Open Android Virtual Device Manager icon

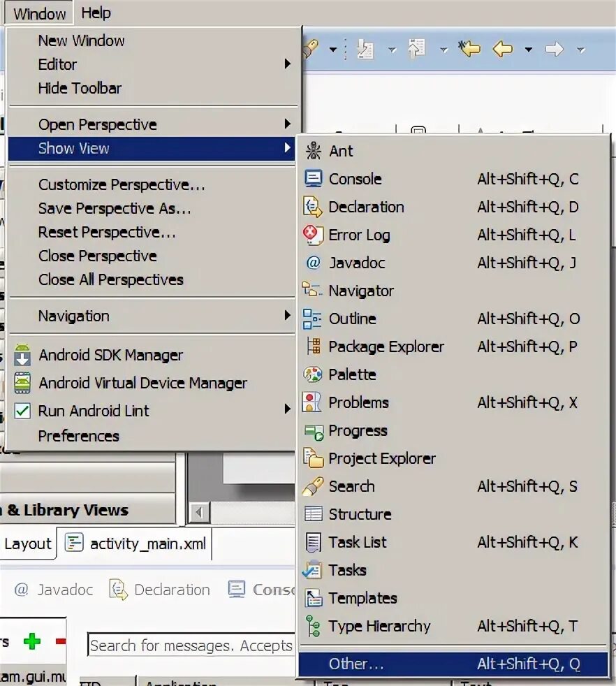pos(22,383)
